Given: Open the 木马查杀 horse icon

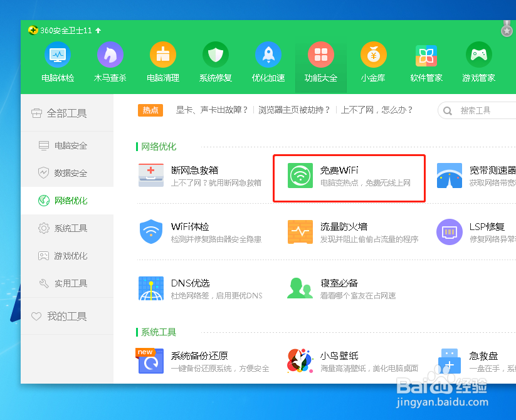Looking at the screenshot, I should tap(110, 55).
